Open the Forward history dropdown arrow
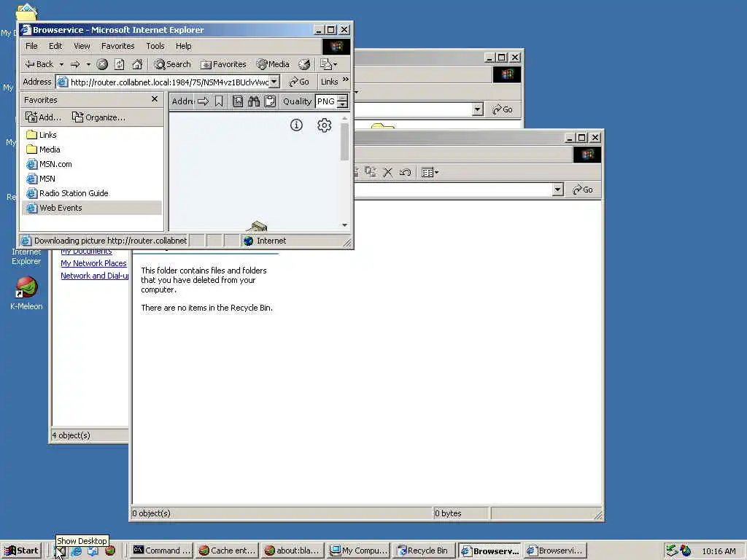 88,64
